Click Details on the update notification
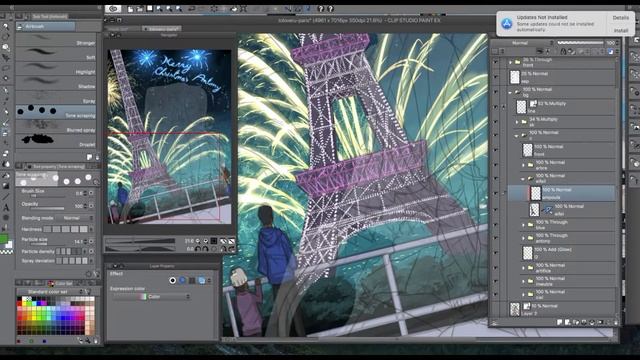The width and height of the screenshot is (640, 360). click(620, 18)
